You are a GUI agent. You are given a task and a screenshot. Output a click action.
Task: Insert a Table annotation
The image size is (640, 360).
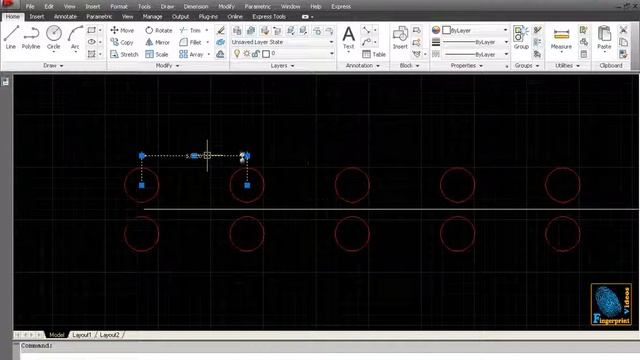click(374, 54)
